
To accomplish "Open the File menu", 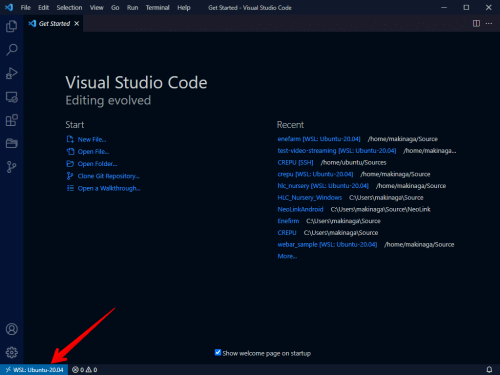I will pos(26,8).
